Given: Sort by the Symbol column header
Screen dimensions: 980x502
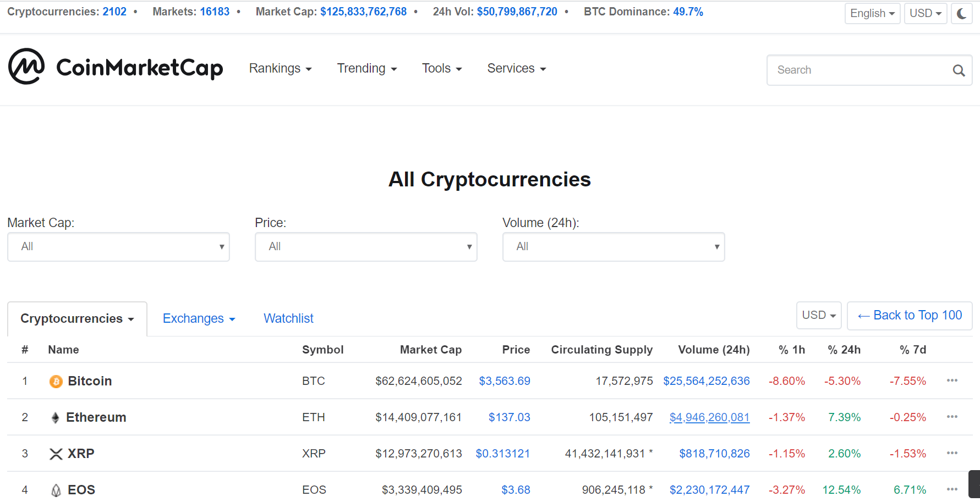Looking at the screenshot, I should point(322,350).
